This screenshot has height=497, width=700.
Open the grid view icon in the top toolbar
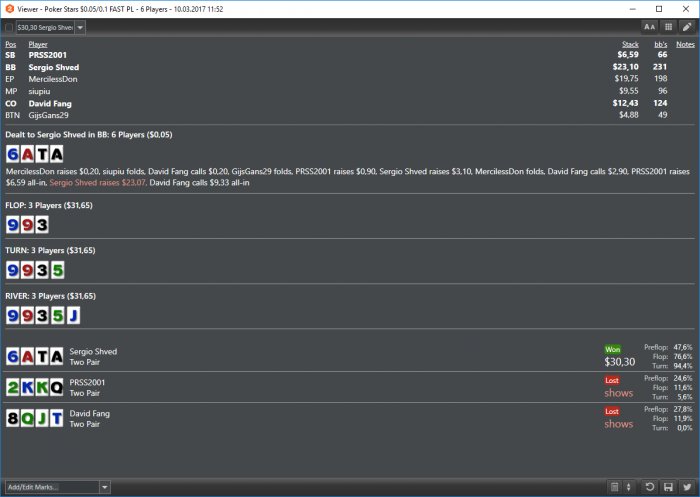(668, 27)
